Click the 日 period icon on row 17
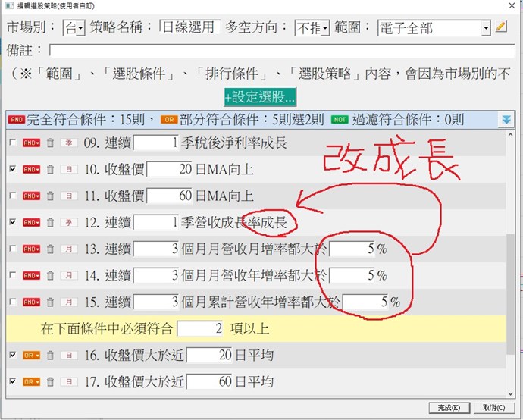Image resolution: width=523 pixels, height=420 pixels. tap(69, 381)
